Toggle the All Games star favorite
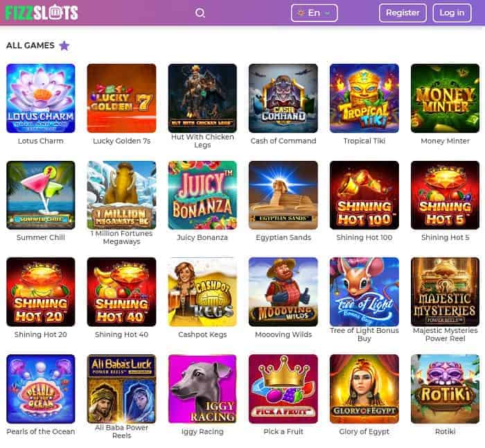This screenshot has height=448, width=485. pos(64,46)
